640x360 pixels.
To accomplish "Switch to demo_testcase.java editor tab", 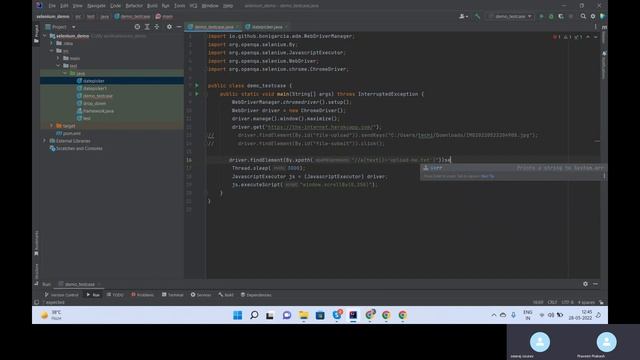I will (x=213, y=27).
